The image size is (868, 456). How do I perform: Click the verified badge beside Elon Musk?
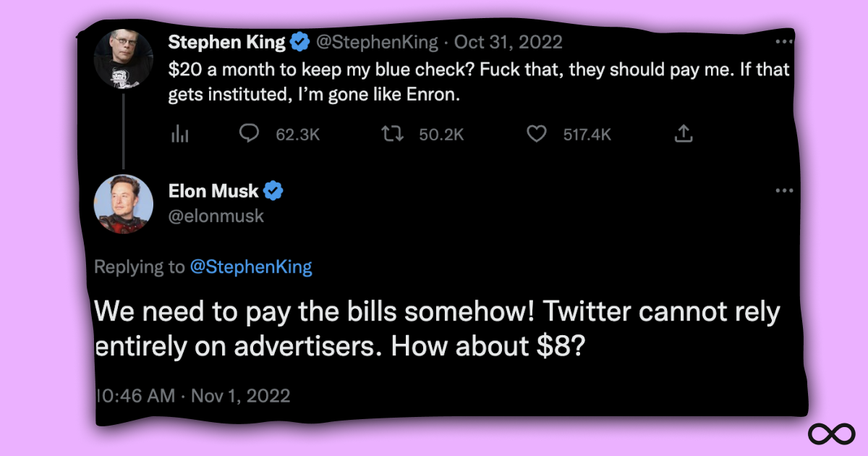click(x=273, y=190)
